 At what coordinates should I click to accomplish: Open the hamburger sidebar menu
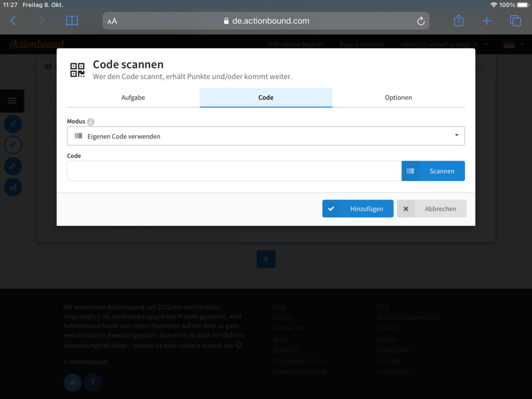[x=12, y=101]
